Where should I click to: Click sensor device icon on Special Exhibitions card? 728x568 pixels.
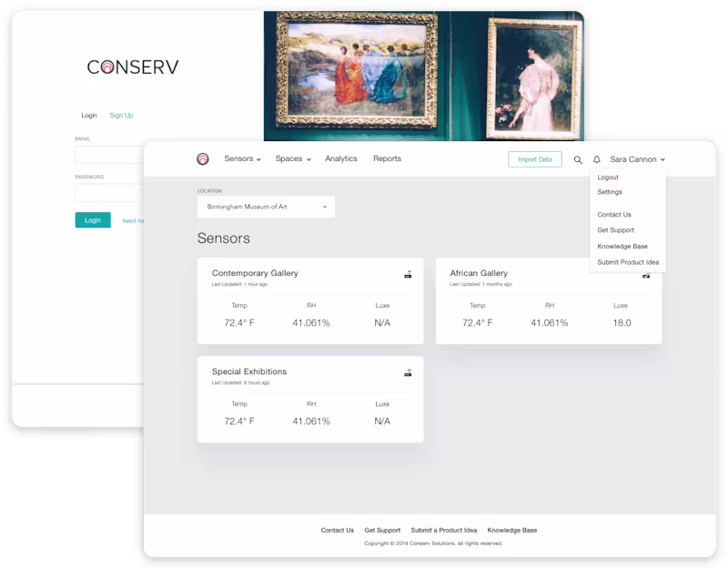(x=408, y=373)
